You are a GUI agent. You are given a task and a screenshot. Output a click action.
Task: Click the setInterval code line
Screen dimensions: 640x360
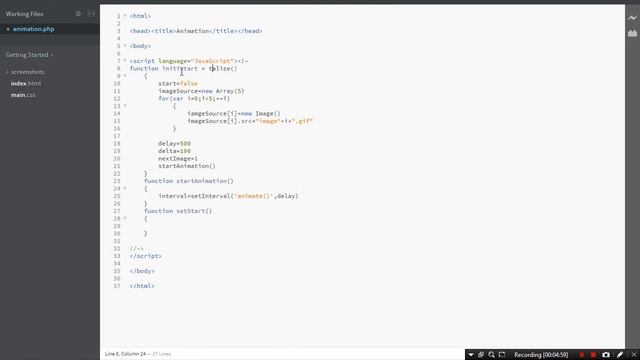[228, 196]
